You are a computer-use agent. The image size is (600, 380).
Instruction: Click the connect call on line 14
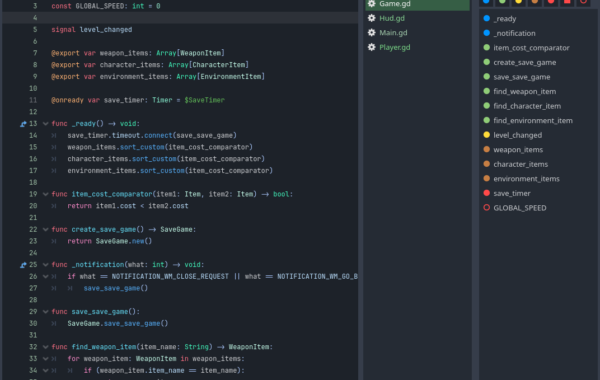(158, 135)
